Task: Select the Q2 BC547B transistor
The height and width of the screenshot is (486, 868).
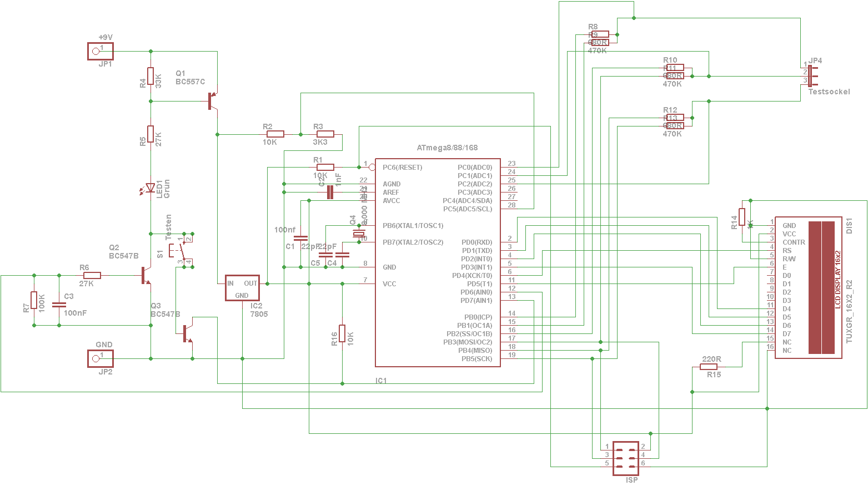Action: click(x=145, y=275)
